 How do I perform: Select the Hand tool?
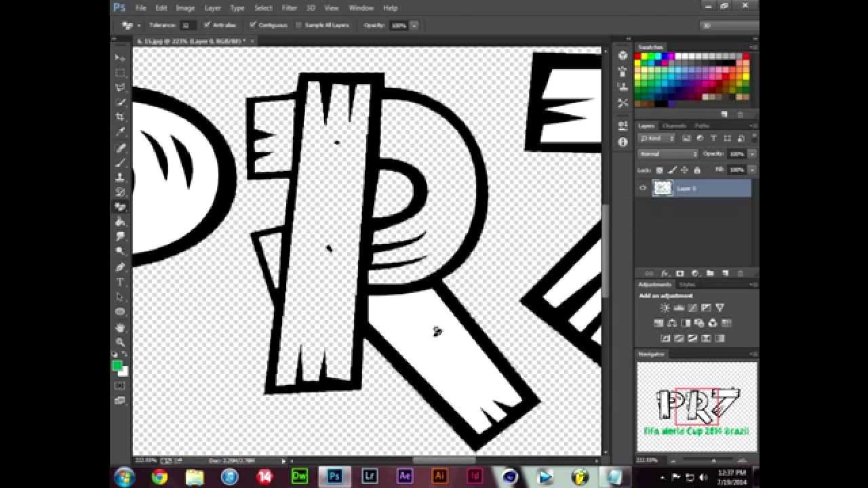coord(120,327)
